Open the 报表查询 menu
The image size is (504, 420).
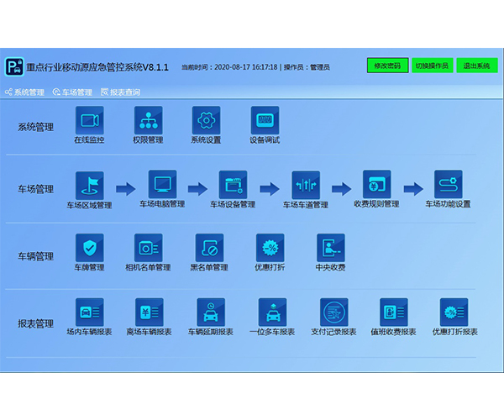click(x=121, y=92)
